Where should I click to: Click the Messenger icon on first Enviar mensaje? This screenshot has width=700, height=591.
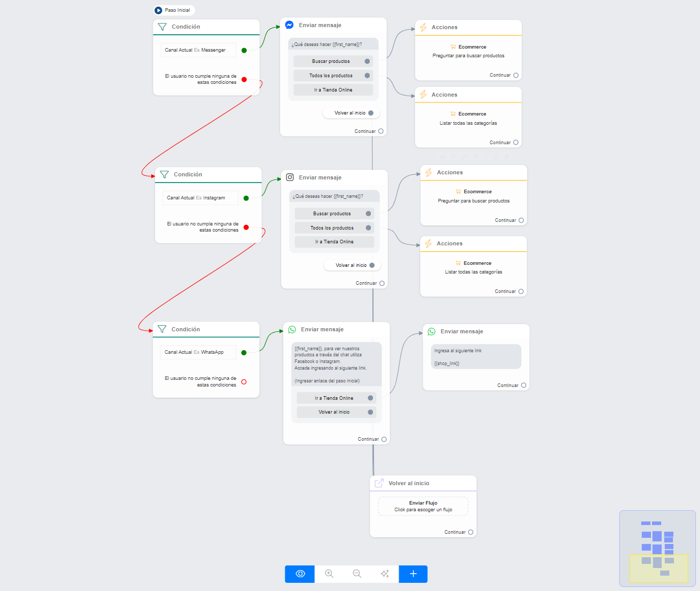(x=290, y=25)
